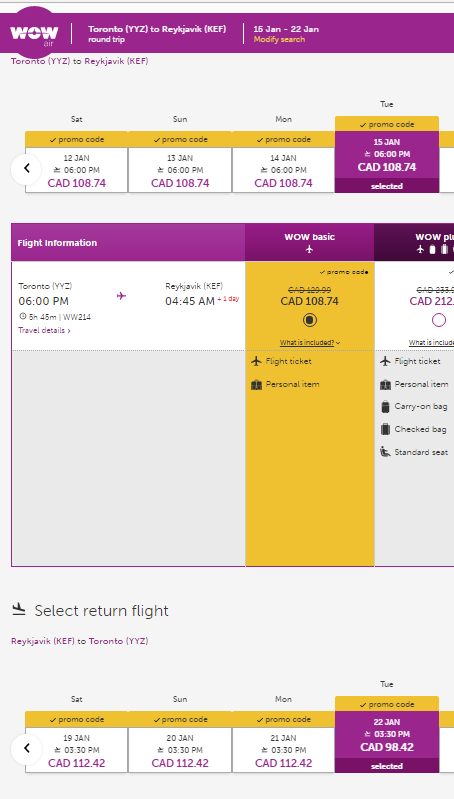
Task: Select the Sat 12 JAN outbound date tab
Action: coord(76,162)
